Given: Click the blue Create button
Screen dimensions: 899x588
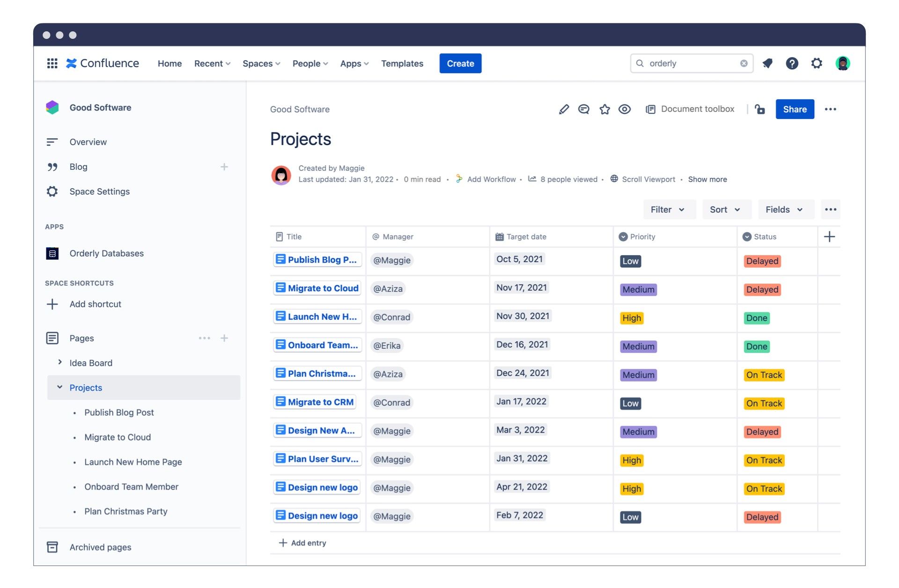Looking at the screenshot, I should point(460,63).
